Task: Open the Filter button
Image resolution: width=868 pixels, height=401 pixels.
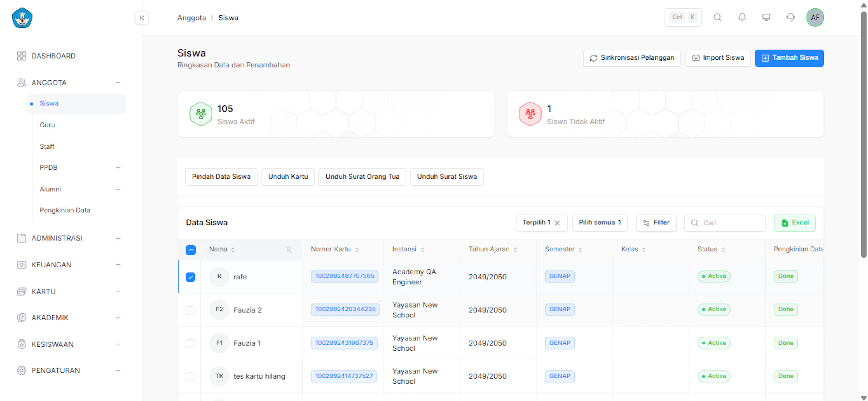Action: (656, 223)
